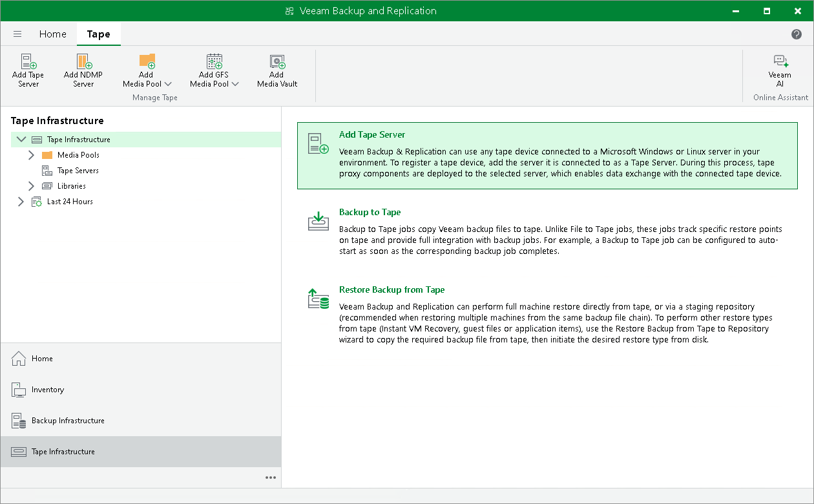Click the Tape Infrastructure pane heading
This screenshot has height=504, width=814.
[x=57, y=121]
